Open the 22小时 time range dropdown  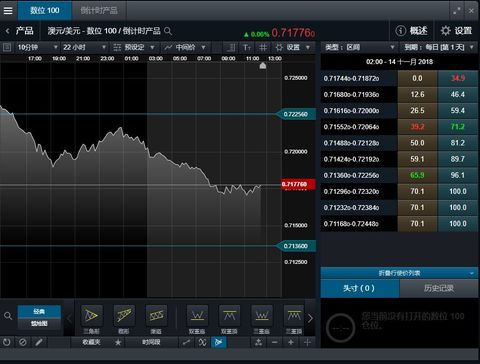pos(85,47)
